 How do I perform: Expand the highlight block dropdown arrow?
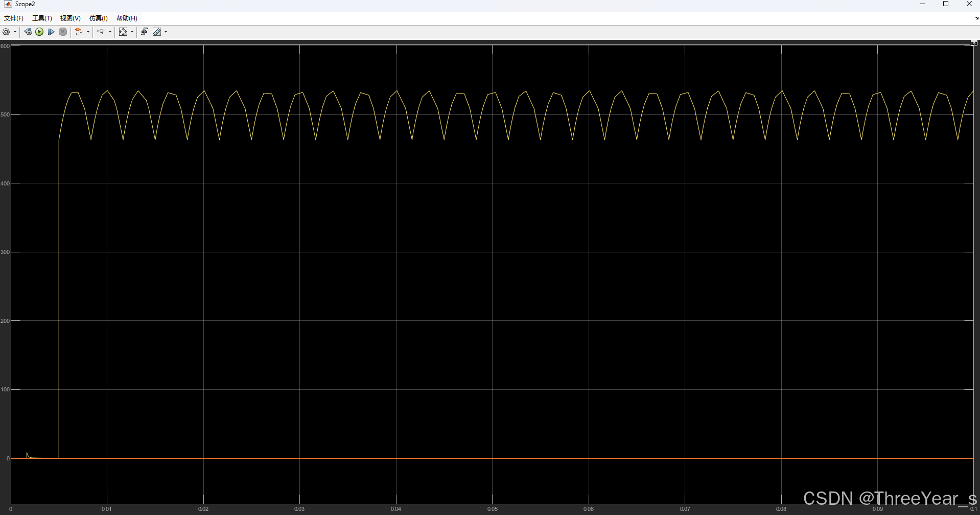tap(88, 32)
